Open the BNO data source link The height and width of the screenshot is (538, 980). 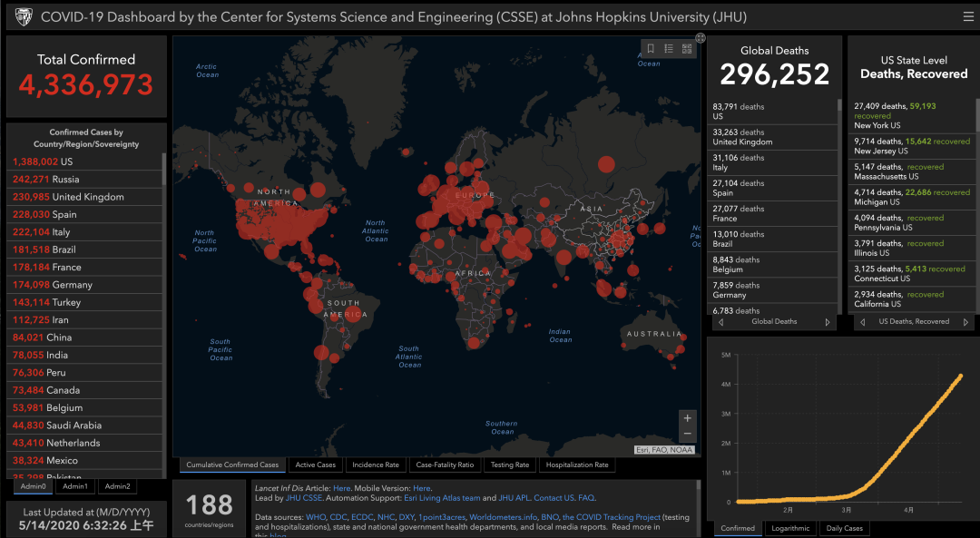pyautogui.click(x=550, y=517)
